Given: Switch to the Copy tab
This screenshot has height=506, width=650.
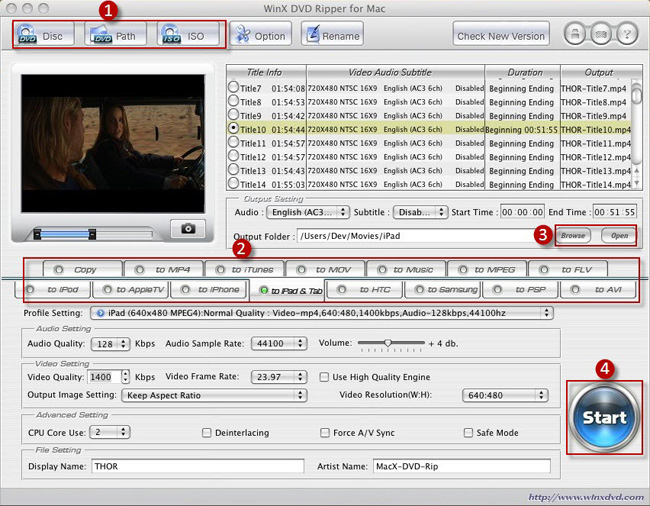Looking at the screenshot, I should pyautogui.click(x=82, y=269).
